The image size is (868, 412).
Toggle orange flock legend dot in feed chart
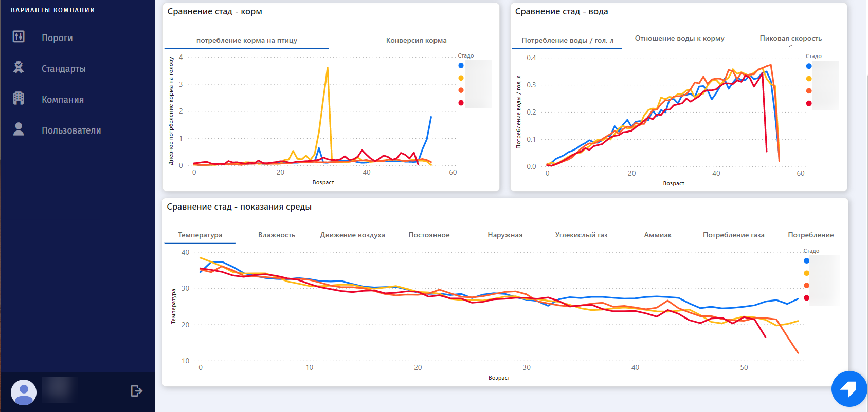[461, 90]
